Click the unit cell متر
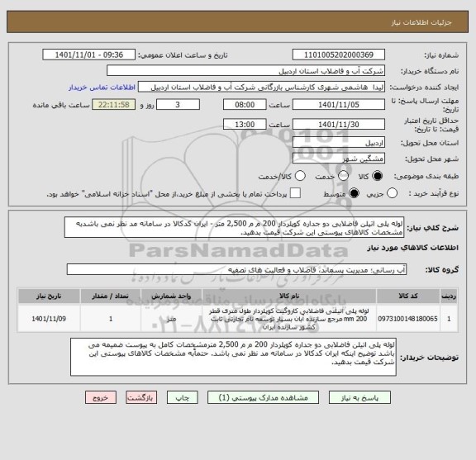Screen dimensions: 476x460 171,319
